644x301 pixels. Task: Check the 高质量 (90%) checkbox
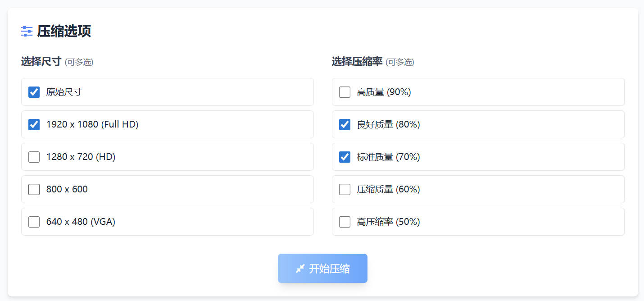345,92
